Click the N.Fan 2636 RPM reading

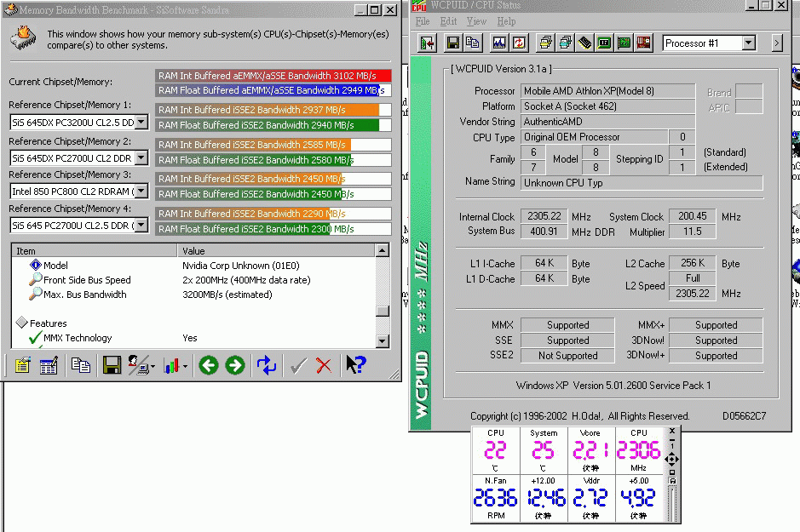(x=495, y=498)
